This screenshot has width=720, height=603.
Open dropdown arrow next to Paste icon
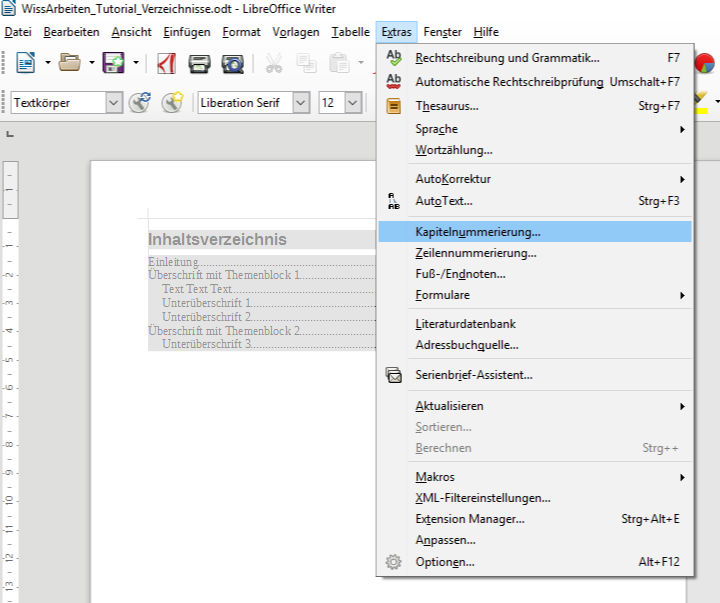361,62
